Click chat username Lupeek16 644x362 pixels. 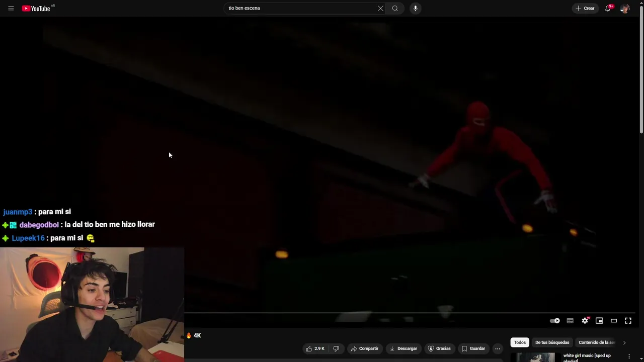click(28, 238)
